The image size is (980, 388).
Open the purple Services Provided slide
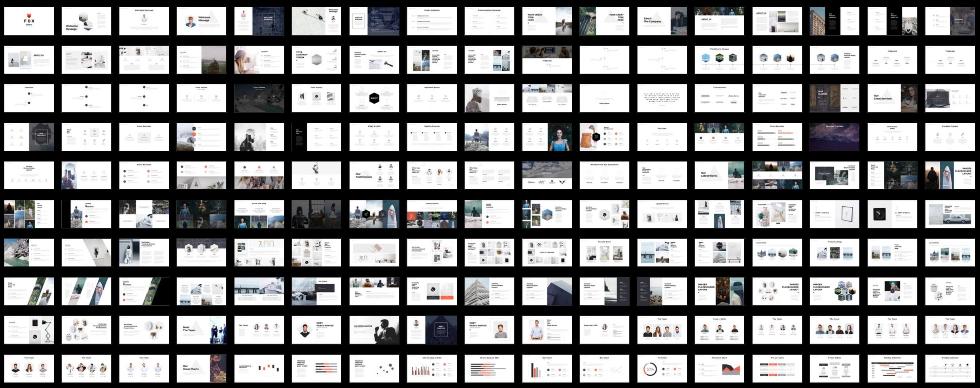834,137
